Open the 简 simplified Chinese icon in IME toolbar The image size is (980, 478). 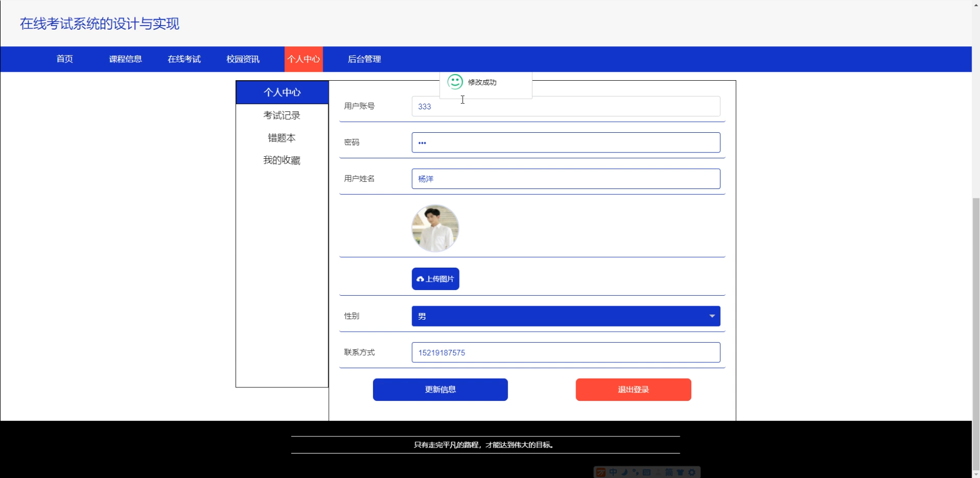669,472
